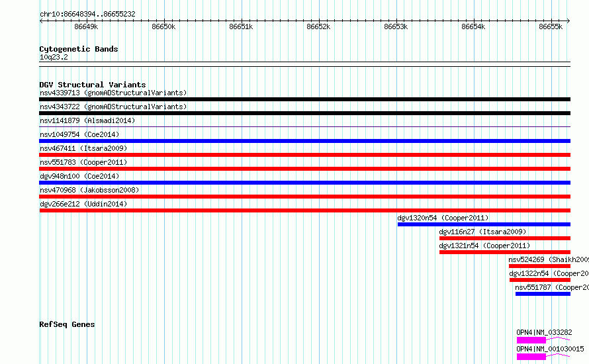Select the nsv524269 red variant bar

coord(539,266)
